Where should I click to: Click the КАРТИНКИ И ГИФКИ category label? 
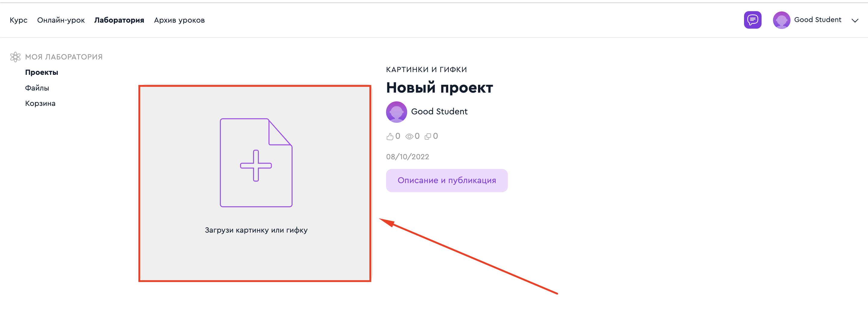(x=426, y=69)
